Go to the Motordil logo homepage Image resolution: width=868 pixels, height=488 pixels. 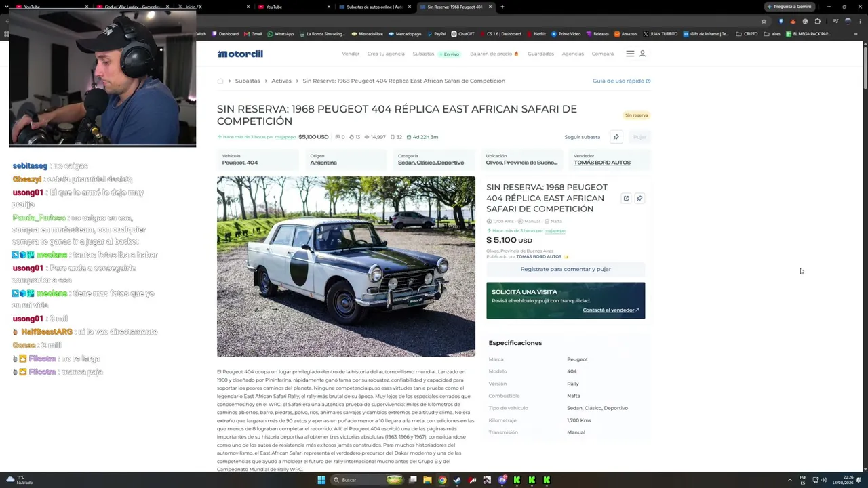coord(240,54)
